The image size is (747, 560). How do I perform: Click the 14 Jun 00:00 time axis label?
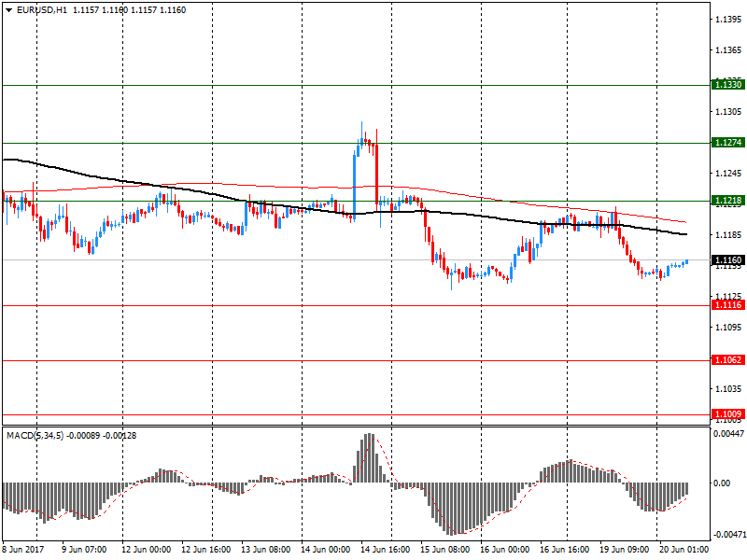[325, 550]
